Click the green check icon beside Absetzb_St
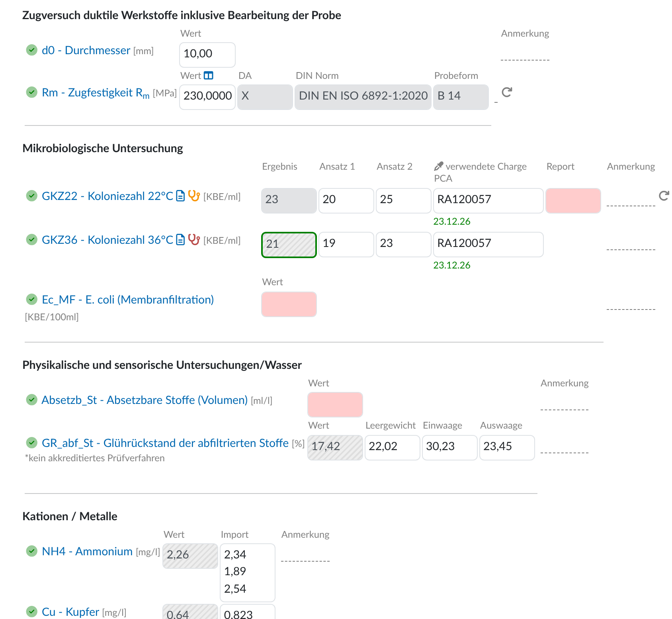The image size is (672, 619). pos(31,400)
